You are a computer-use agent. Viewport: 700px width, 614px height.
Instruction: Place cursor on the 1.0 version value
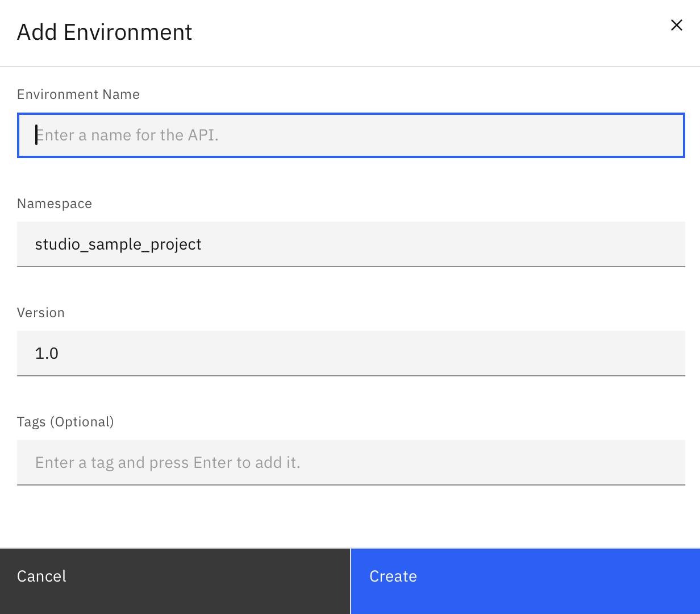[47, 354]
